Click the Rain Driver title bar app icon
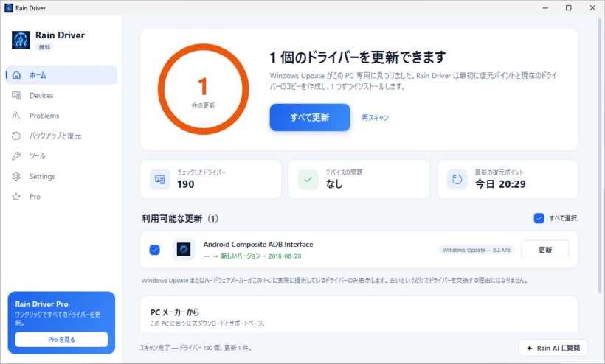The image size is (605, 364). pyautogui.click(x=9, y=7)
